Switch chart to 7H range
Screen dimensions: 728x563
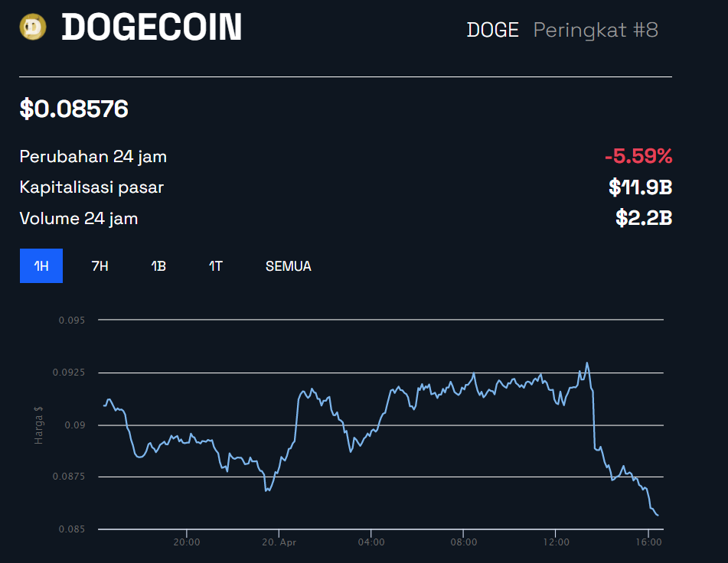point(100,266)
